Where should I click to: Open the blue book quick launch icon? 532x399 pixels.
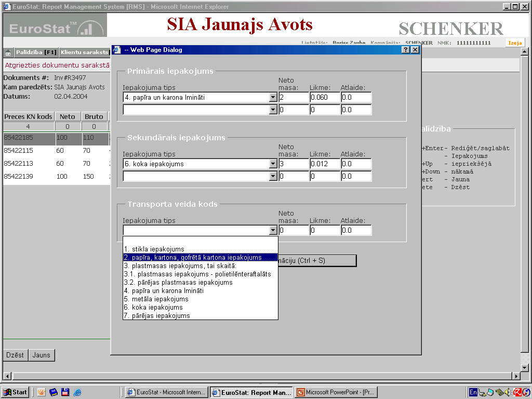(54, 393)
